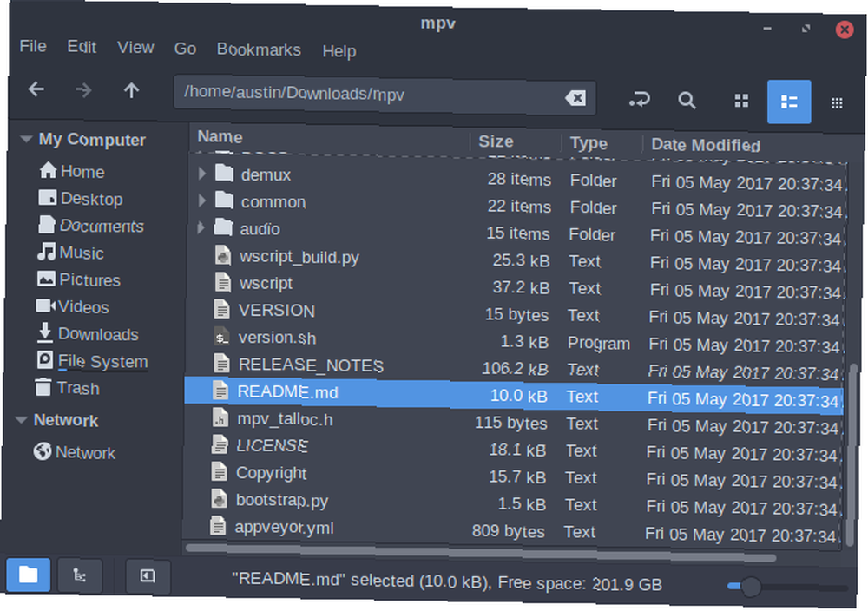
Task: Open the View menu
Action: 135,48
